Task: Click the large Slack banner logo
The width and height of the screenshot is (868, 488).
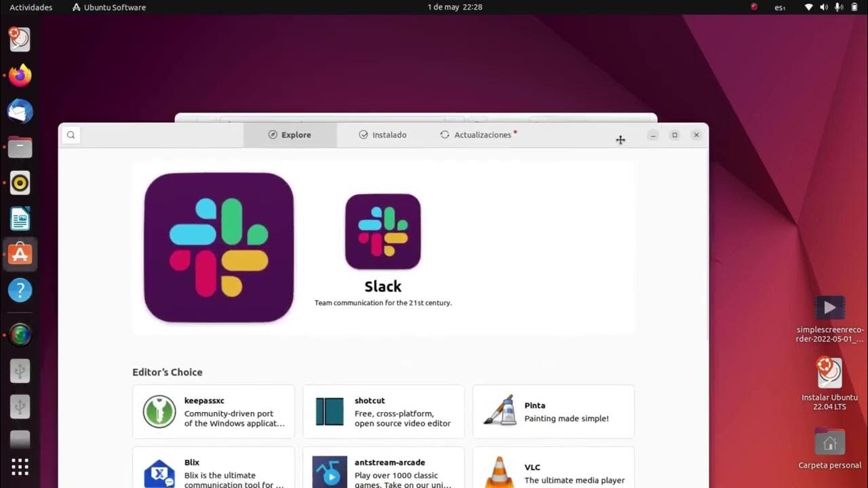Action: click(x=219, y=247)
